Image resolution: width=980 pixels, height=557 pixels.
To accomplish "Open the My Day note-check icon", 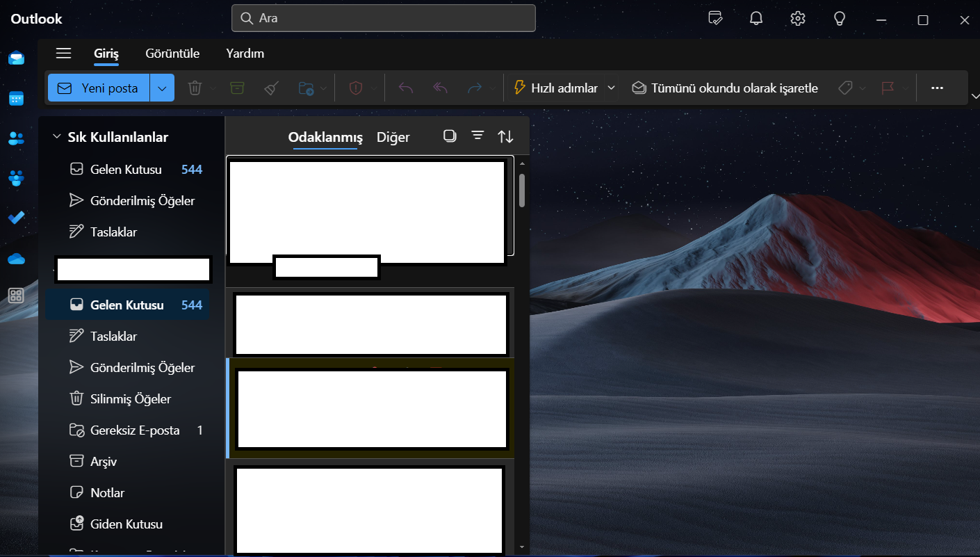I will coord(715,19).
